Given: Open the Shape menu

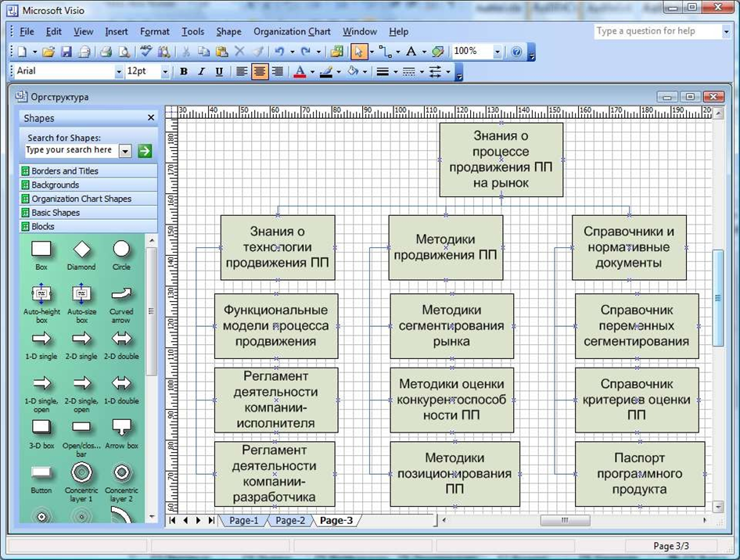Looking at the screenshot, I should (229, 31).
